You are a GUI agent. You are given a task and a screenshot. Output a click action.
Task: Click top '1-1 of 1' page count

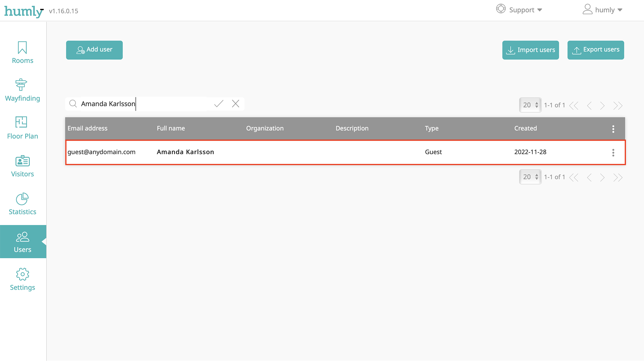point(554,105)
